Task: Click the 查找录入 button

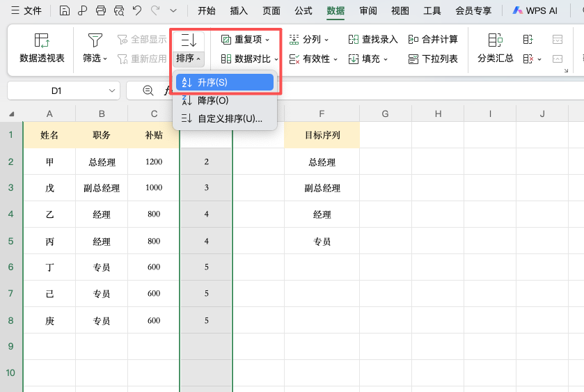Action: click(373, 39)
